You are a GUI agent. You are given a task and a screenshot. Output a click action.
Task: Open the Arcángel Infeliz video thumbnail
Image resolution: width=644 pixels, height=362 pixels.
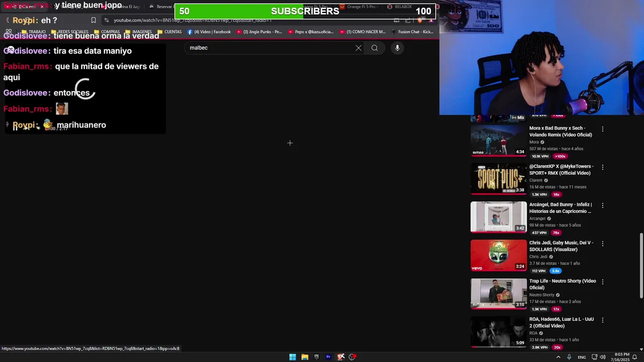[499, 217]
